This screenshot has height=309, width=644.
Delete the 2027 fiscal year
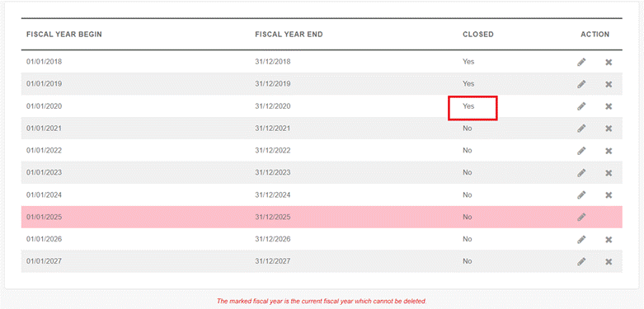coord(609,261)
